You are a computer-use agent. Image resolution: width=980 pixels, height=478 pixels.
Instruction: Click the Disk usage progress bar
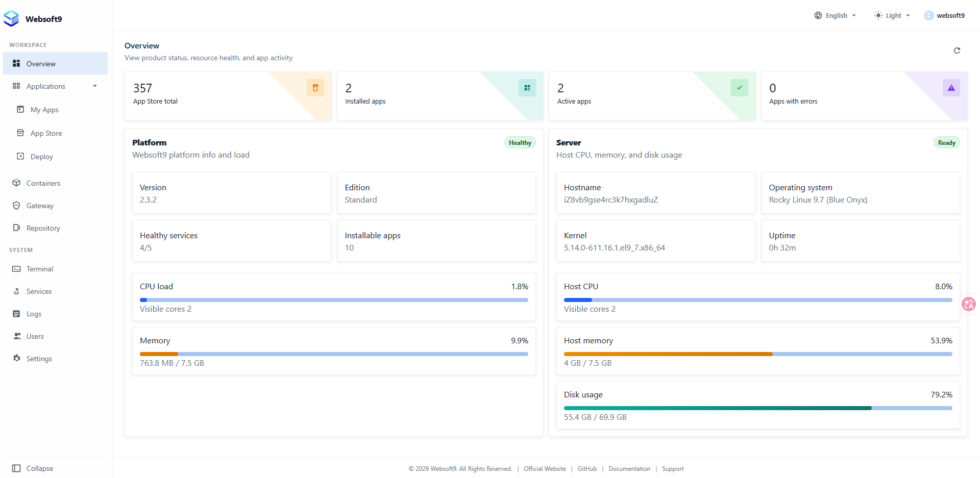(x=758, y=408)
